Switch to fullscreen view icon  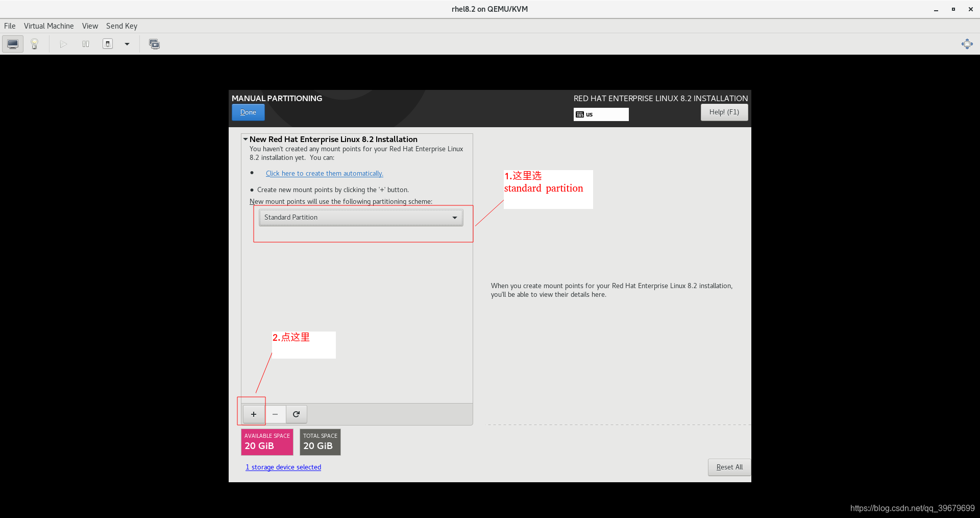967,44
